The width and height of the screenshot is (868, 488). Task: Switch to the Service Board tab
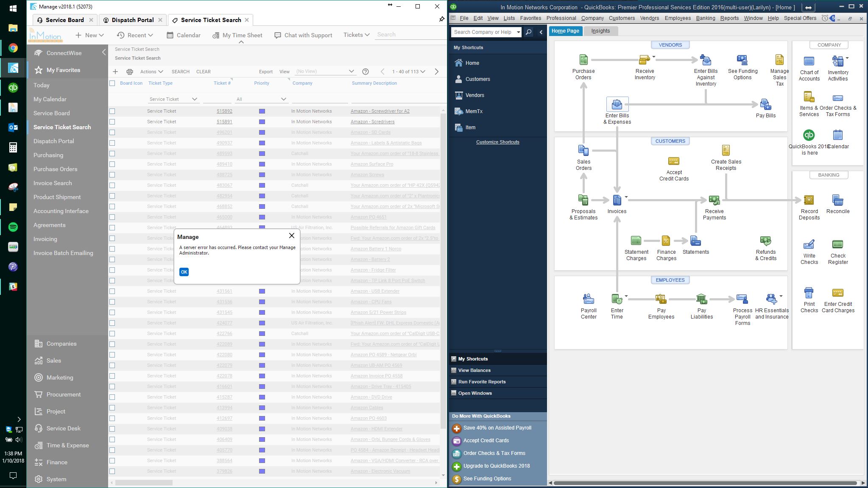pyautogui.click(x=65, y=20)
